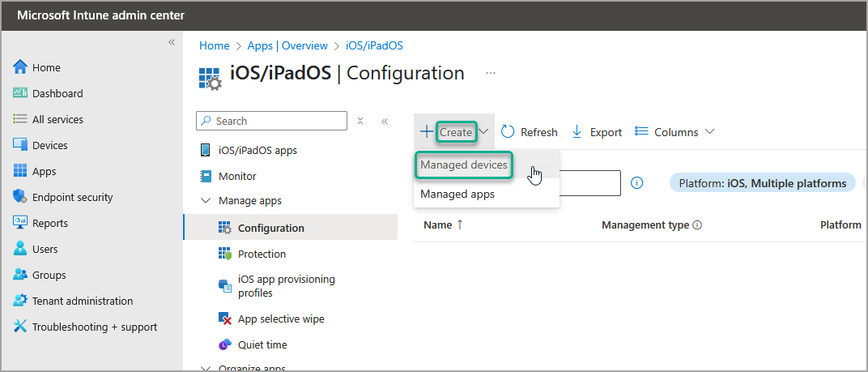Click the Create button label

456,132
